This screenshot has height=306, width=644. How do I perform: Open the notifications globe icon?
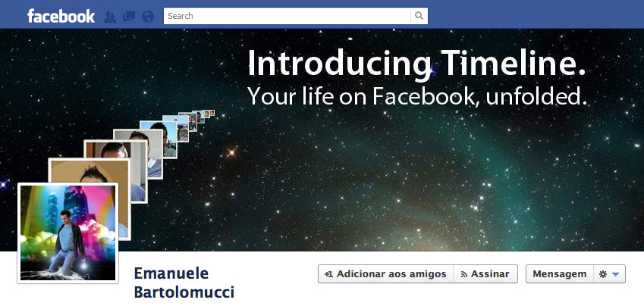click(x=148, y=17)
